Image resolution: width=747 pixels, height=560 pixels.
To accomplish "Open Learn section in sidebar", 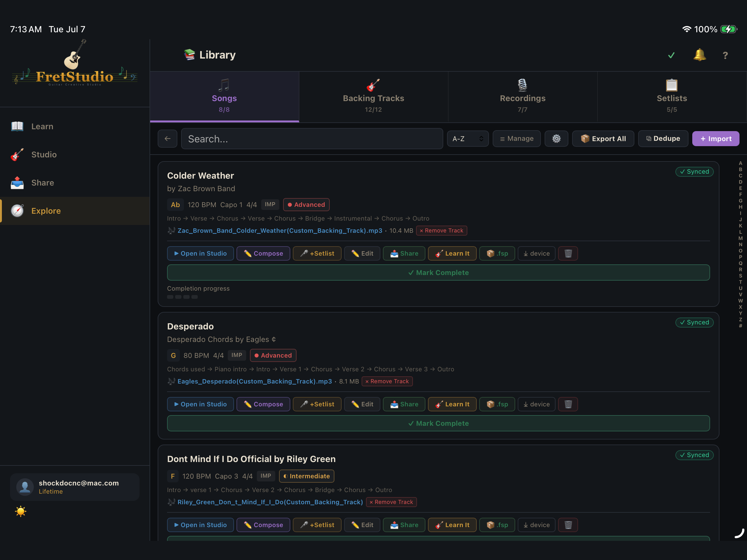I will pos(75,126).
